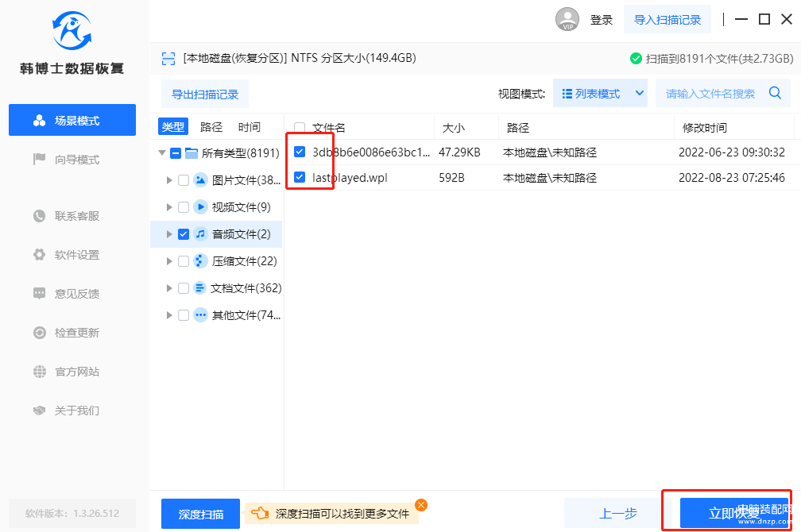Switch to the 时间 tab
Image resolution: width=801 pixels, height=532 pixels.
pos(250,126)
